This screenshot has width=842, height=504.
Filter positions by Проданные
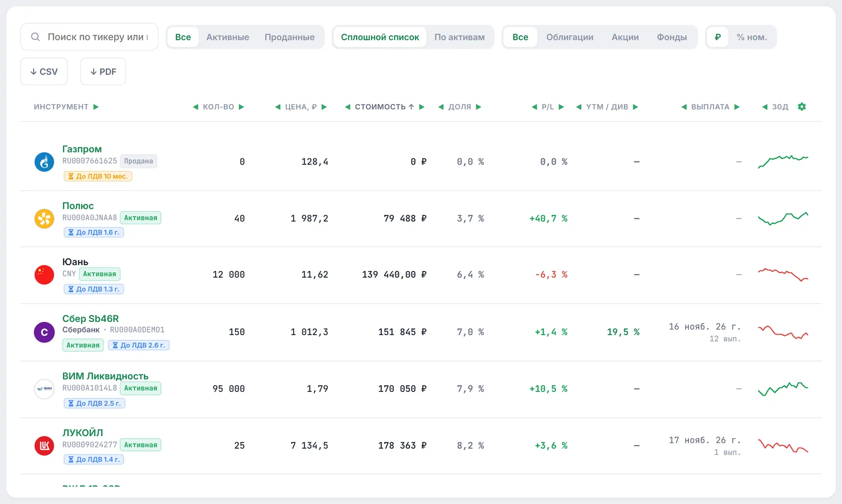point(289,37)
